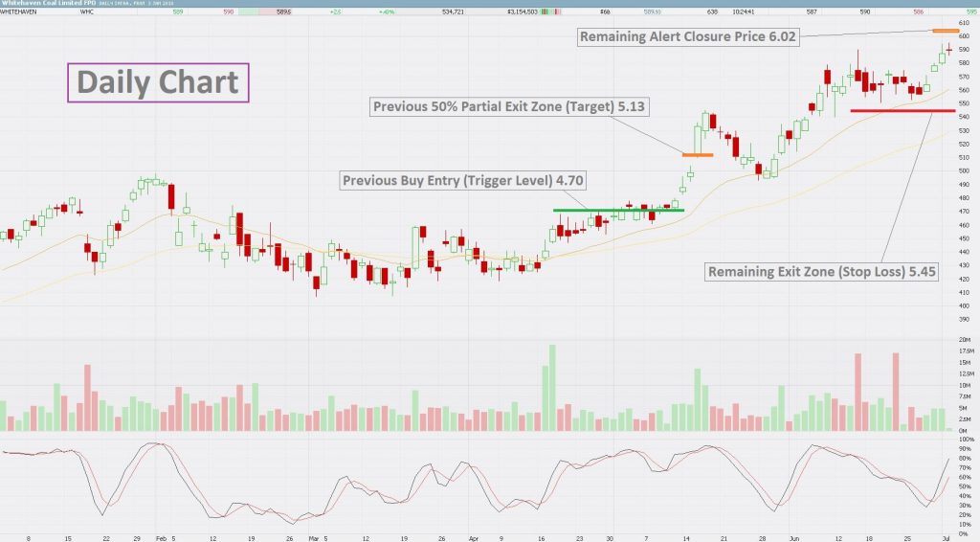Click the Apr label on the date axis
The image size is (980, 542).
point(473,537)
